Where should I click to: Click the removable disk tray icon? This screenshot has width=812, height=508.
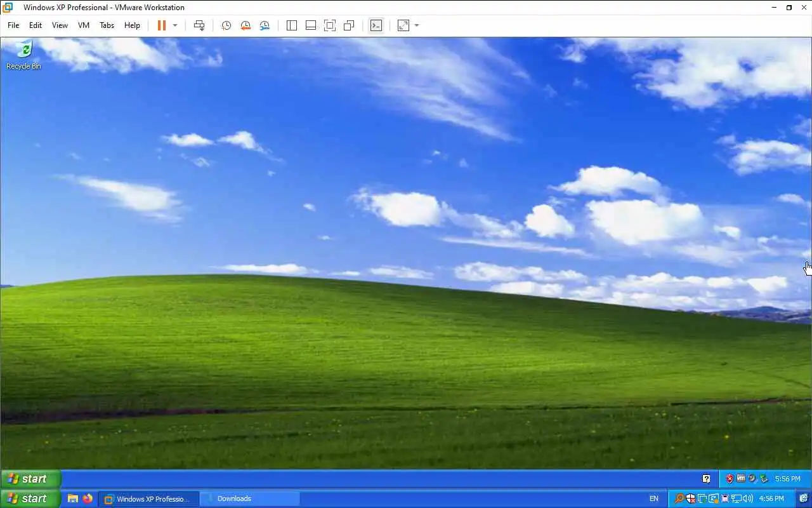click(724, 498)
